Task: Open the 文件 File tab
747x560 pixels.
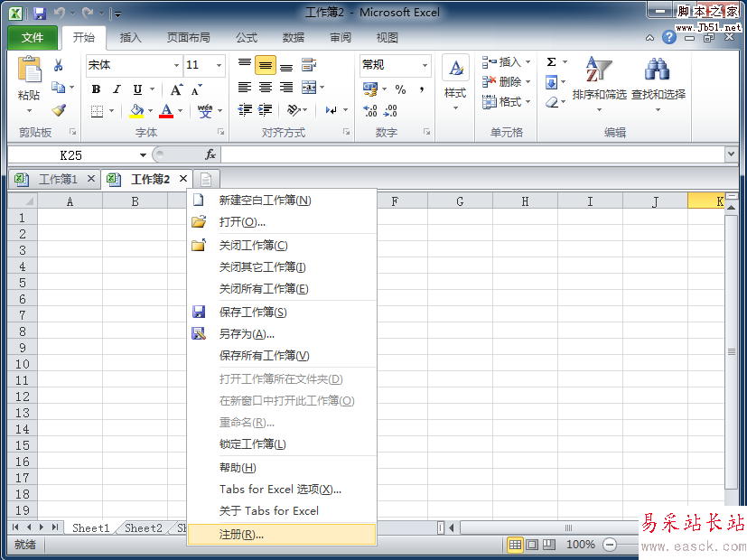Action: [x=33, y=38]
